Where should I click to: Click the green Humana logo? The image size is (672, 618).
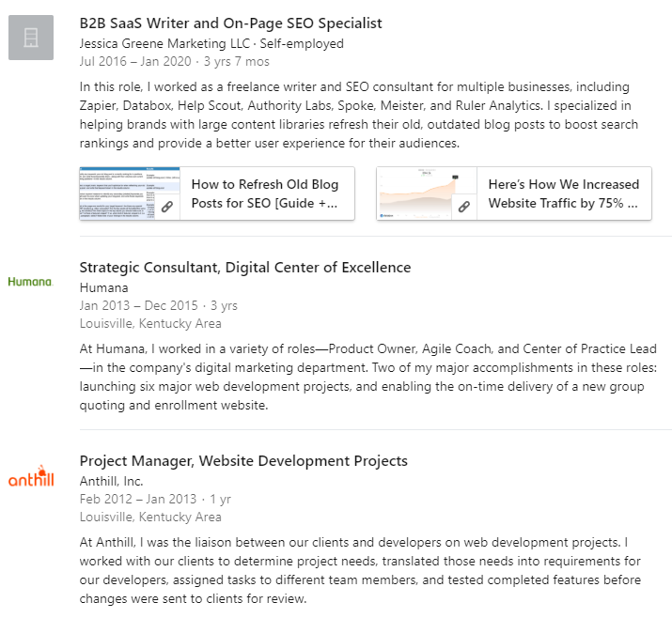(x=31, y=282)
